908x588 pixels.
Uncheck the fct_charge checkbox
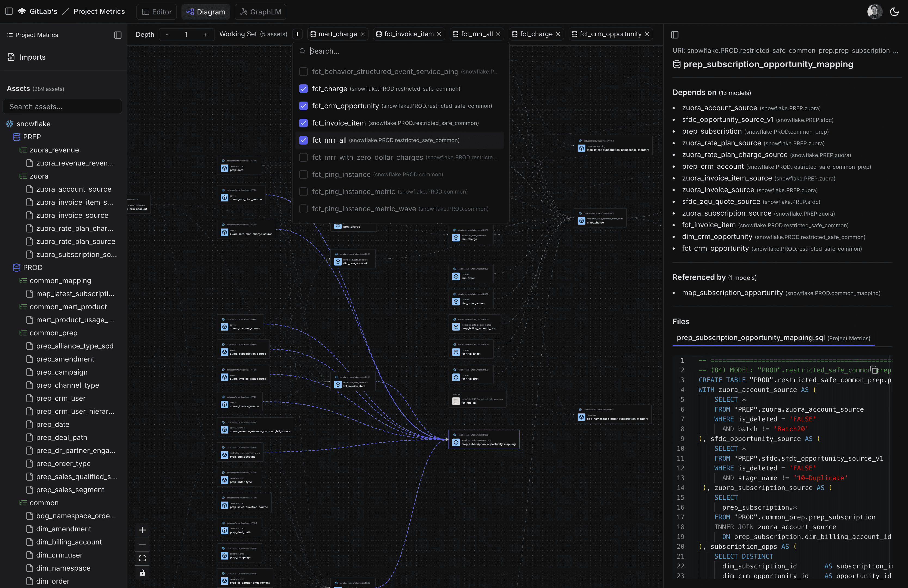coord(303,88)
